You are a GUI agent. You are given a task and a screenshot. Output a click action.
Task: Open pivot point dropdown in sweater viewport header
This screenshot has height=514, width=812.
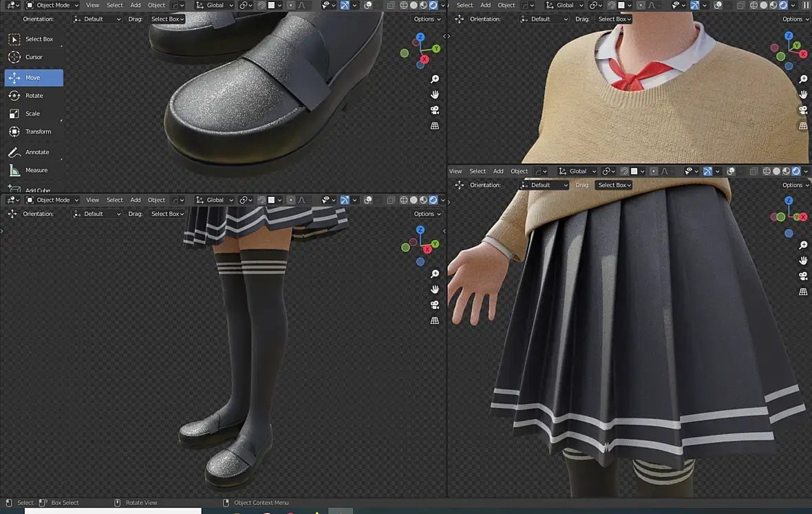point(595,6)
